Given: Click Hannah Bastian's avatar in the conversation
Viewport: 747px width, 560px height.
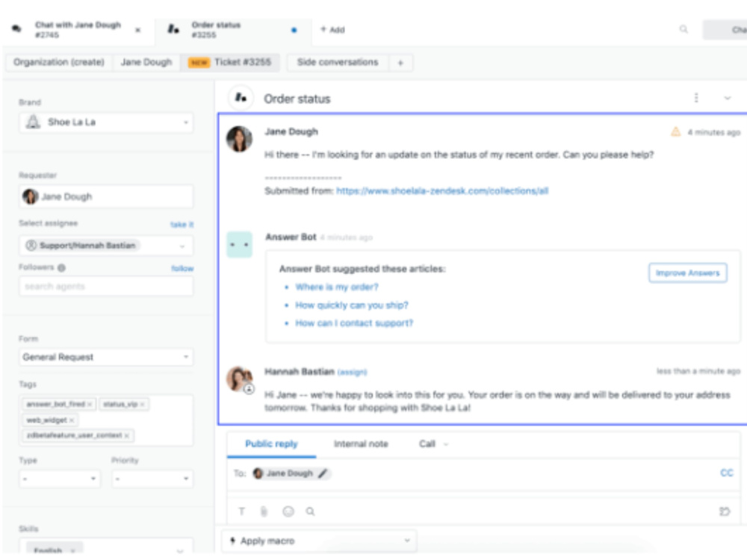Looking at the screenshot, I should pos(239,379).
